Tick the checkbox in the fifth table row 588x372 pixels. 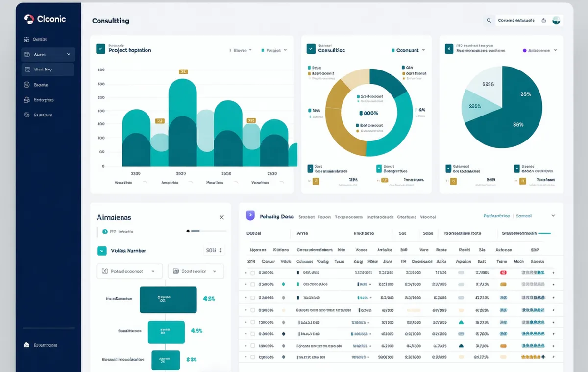tap(253, 322)
